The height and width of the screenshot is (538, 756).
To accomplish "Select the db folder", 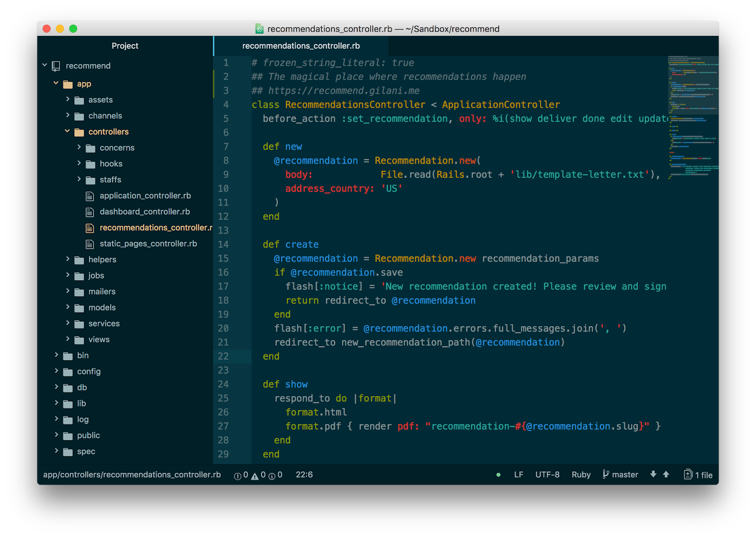I will [82, 388].
